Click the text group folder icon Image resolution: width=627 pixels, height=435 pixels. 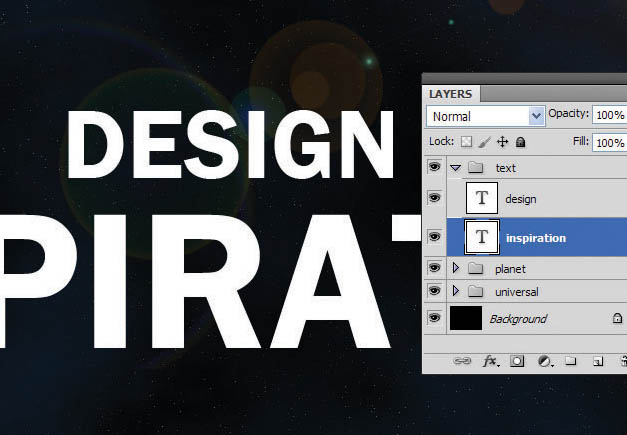[475, 167]
